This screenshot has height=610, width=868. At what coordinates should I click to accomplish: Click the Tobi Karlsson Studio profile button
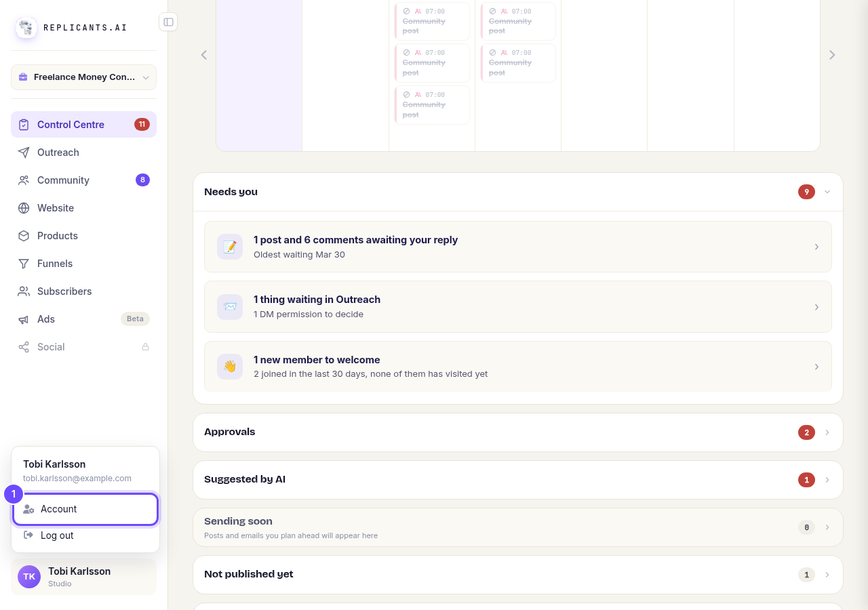pos(83,577)
